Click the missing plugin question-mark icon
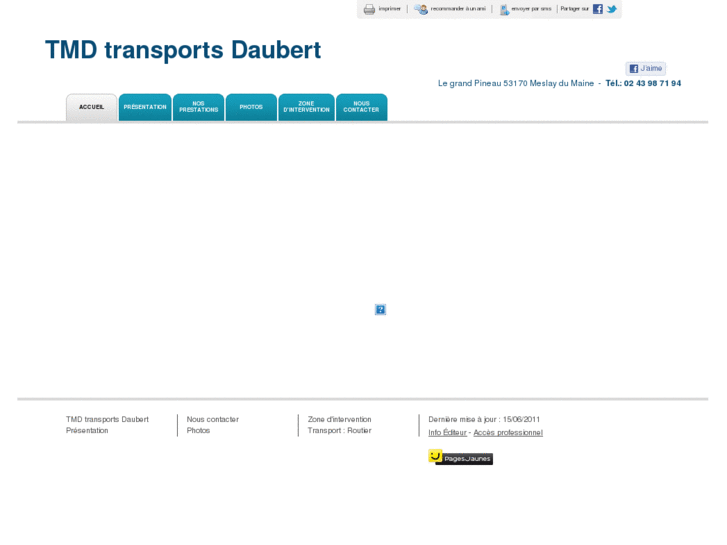Image resolution: width=727 pixels, height=545 pixels. (380, 309)
